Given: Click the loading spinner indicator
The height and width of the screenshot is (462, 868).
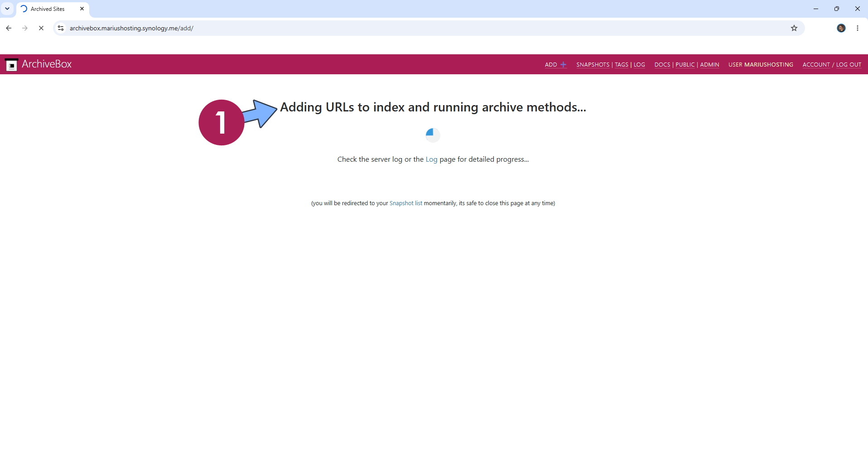Looking at the screenshot, I should [x=433, y=135].
